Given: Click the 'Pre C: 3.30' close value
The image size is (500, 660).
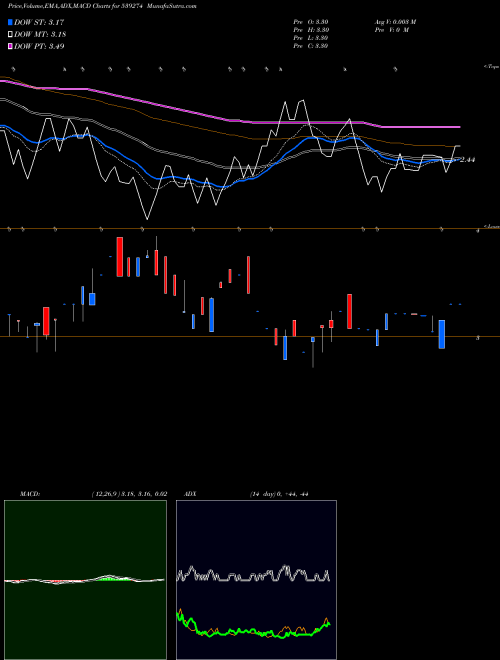Looking at the screenshot, I should (x=311, y=46).
